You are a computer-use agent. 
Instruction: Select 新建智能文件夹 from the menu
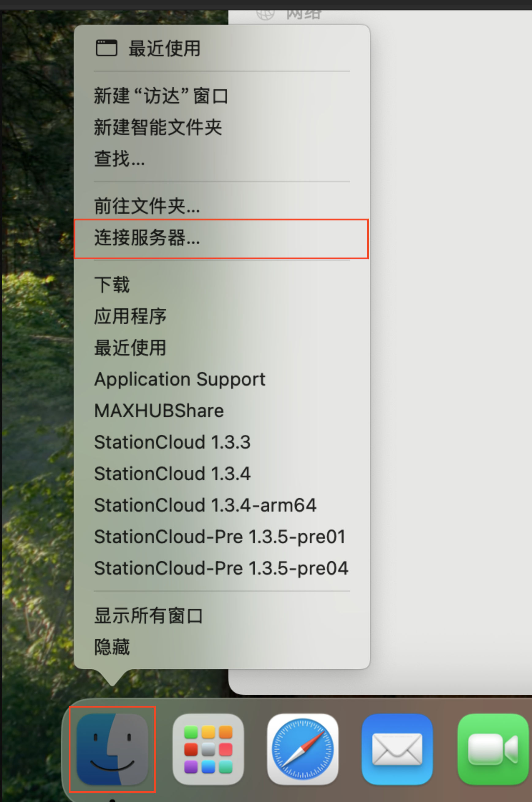click(x=158, y=127)
